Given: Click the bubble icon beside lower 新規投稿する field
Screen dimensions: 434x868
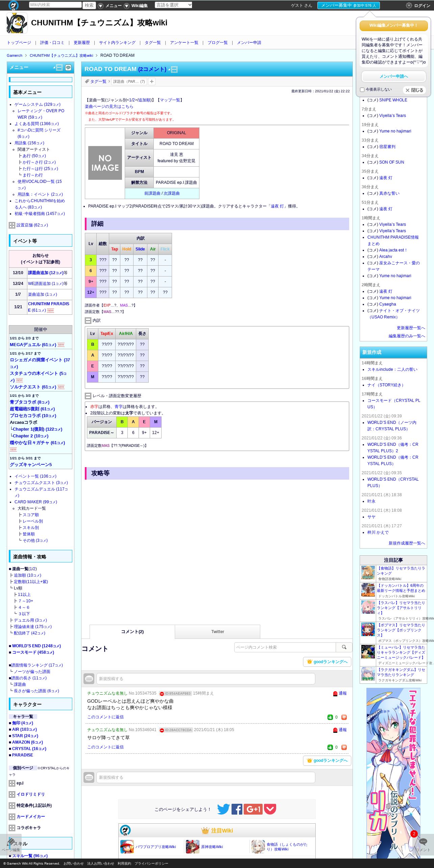Looking at the screenshot, I should coord(89,777).
